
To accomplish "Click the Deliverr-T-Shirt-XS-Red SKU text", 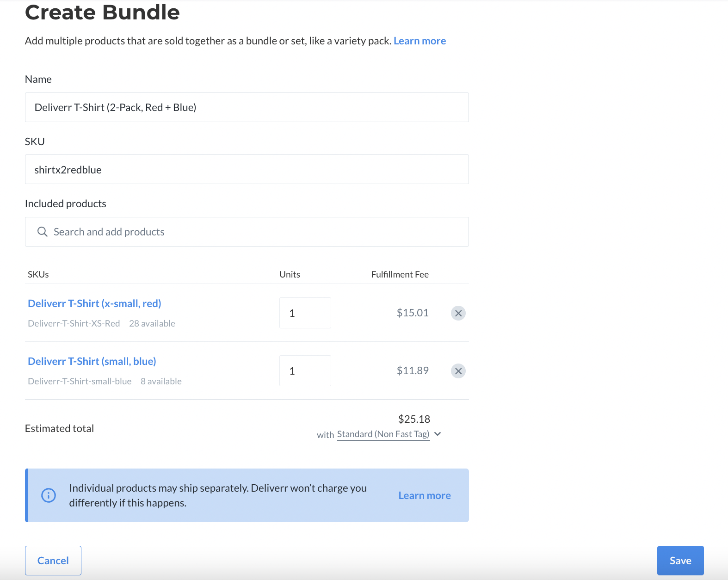I will point(74,323).
